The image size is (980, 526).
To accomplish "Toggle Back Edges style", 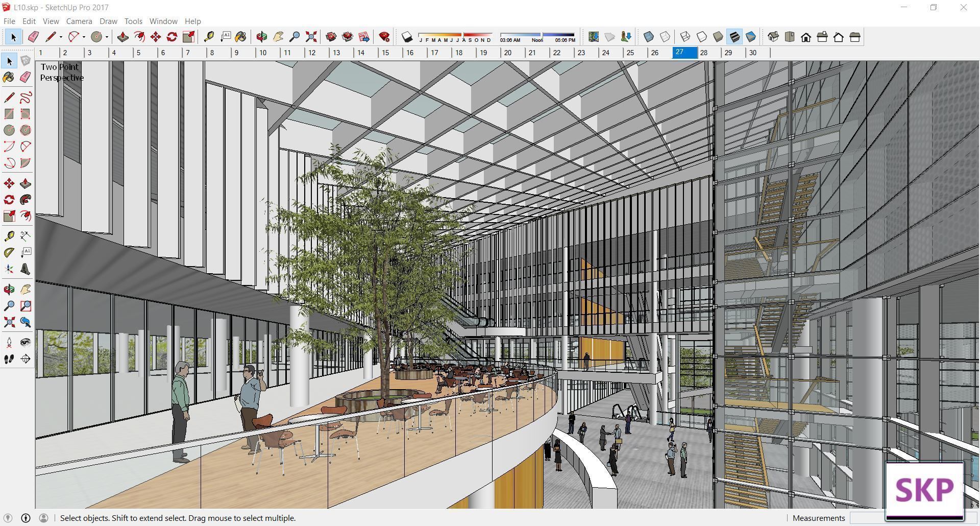I will coord(665,37).
